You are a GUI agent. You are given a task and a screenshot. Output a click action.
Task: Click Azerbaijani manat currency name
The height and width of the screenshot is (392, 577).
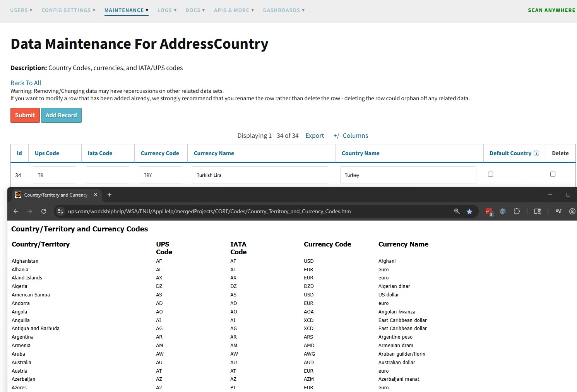pyautogui.click(x=399, y=379)
